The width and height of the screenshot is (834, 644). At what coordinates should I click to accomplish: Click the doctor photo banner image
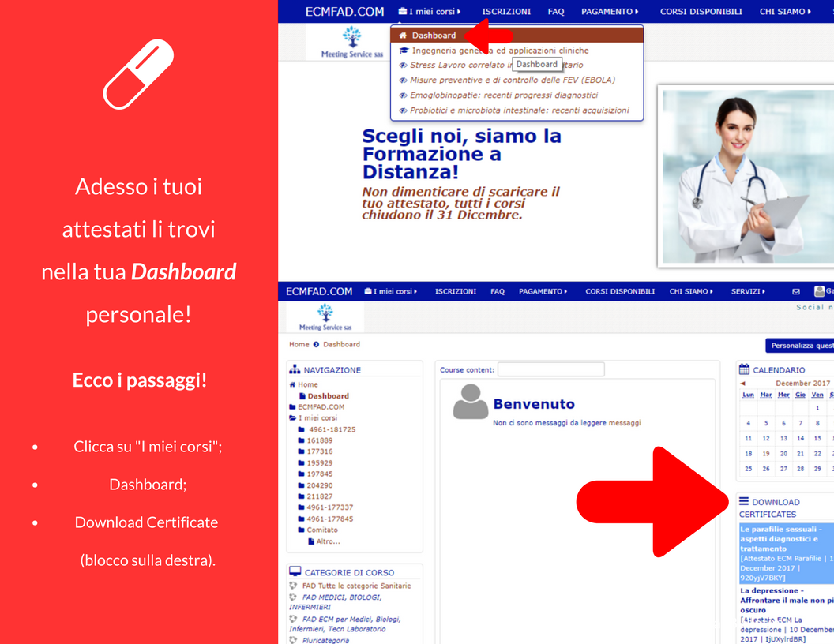point(746,176)
